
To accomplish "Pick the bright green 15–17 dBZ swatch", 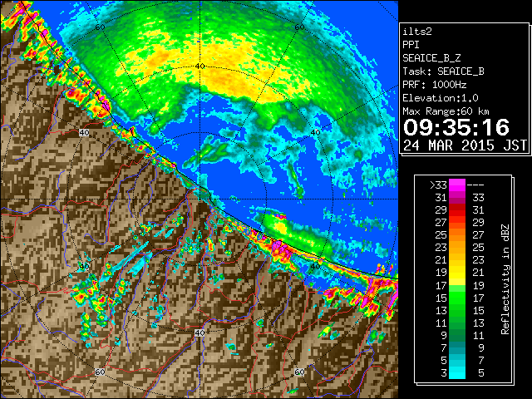I will tap(457, 298).
